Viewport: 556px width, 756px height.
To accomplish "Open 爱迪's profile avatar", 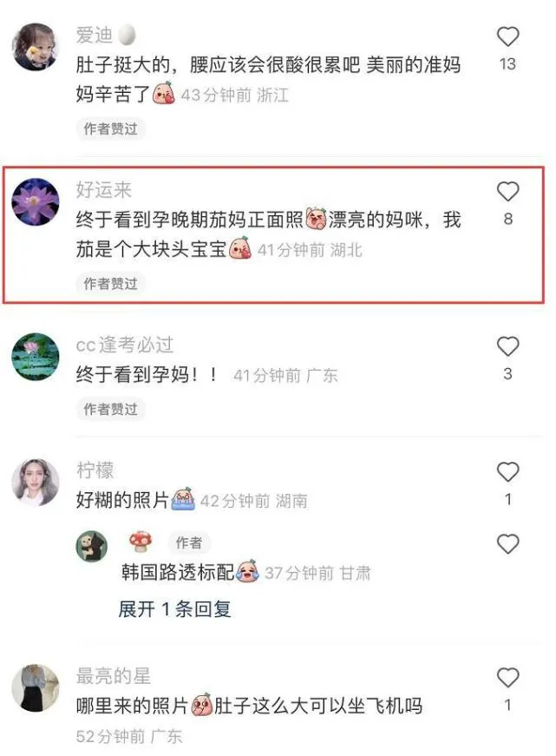I will (36, 47).
